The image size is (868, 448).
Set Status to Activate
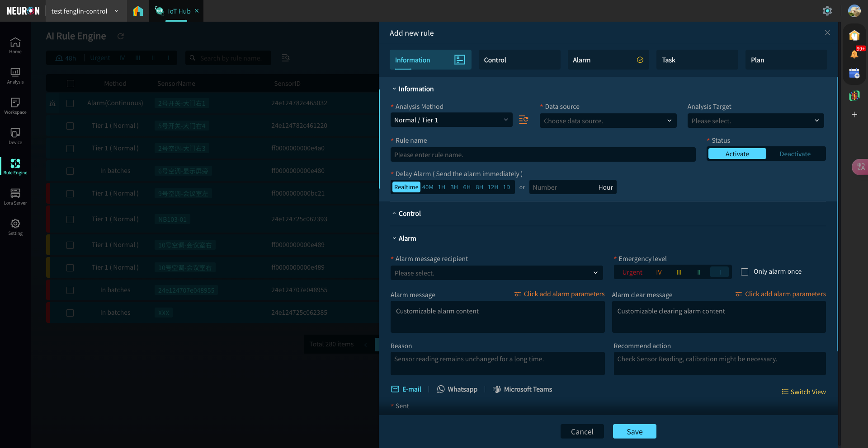(737, 154)
